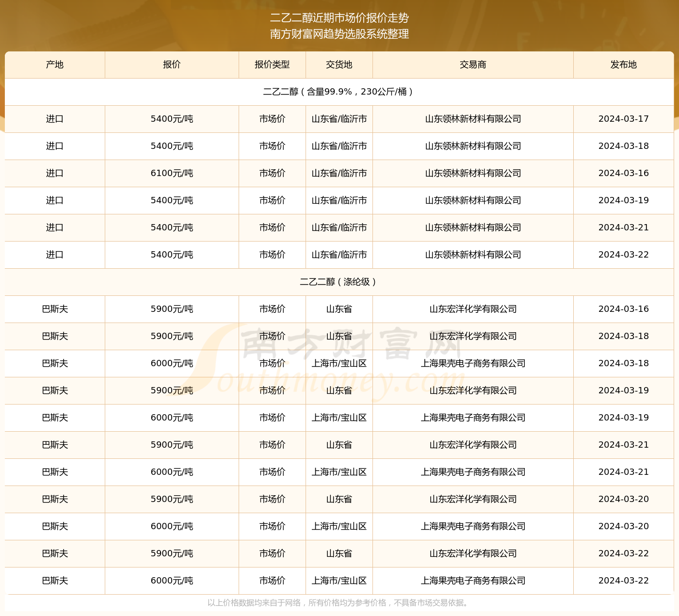The width and height of the screenshot is (679, 616).
Task: Click date '2024-03-16' in the 巴斯夫 row
Action: 624,309
